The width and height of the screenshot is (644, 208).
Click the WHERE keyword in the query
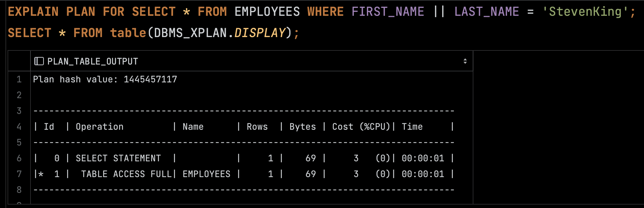325,12
